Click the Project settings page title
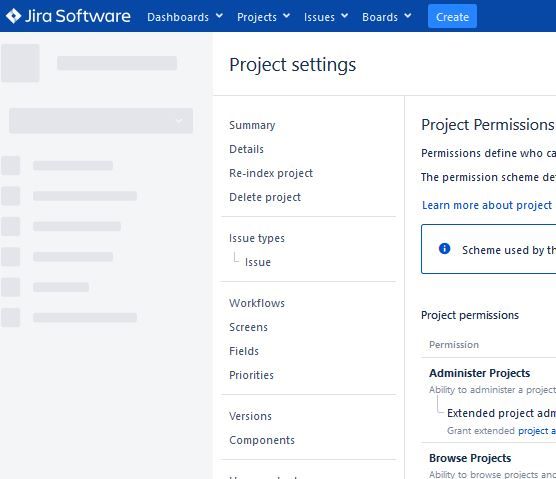The image size is (556, 479). point(293,65)
